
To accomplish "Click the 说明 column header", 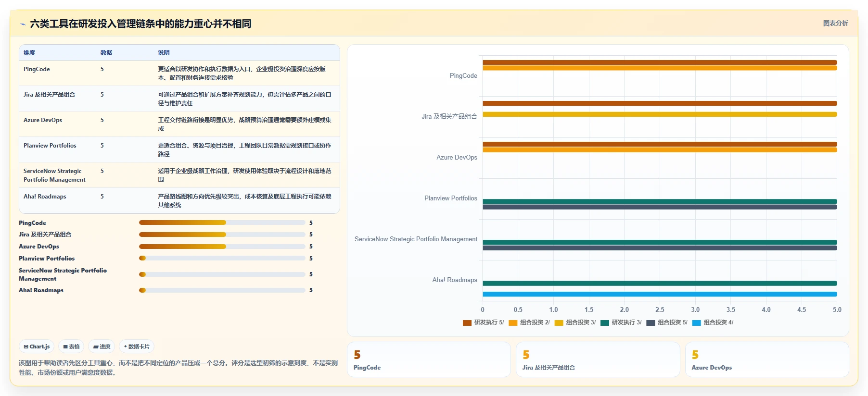I will [x=164, y=53].
